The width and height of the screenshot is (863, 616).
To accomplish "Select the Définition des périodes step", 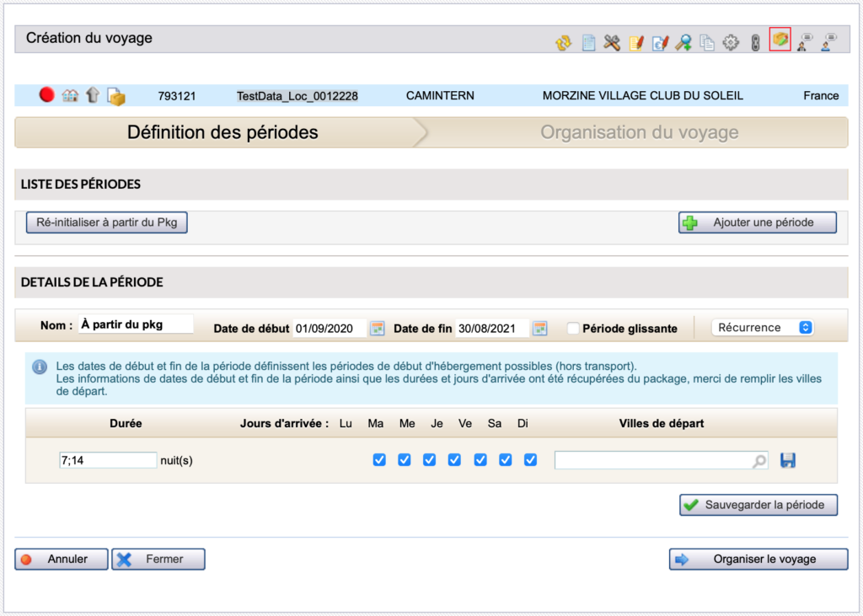I will pyautogui.click(x=222, y=132).
